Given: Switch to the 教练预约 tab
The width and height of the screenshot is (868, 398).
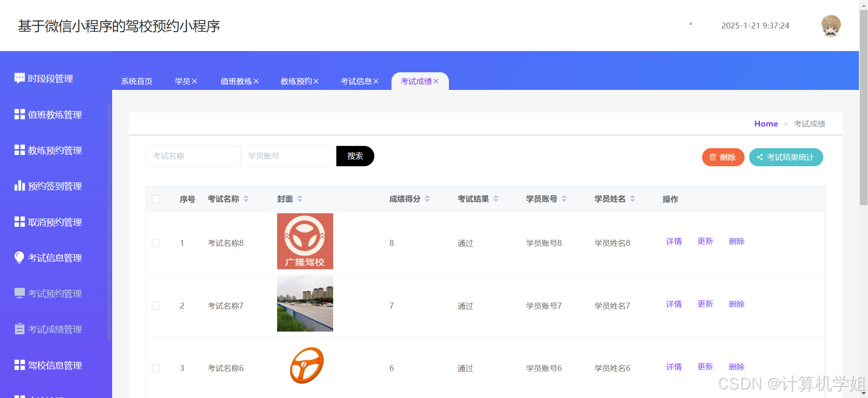Looking at the screenshot, I should (x=296, y=81).
